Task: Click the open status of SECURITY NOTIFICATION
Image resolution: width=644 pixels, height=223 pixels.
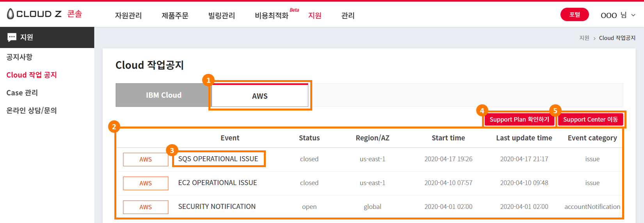Action: click(309, 207)
